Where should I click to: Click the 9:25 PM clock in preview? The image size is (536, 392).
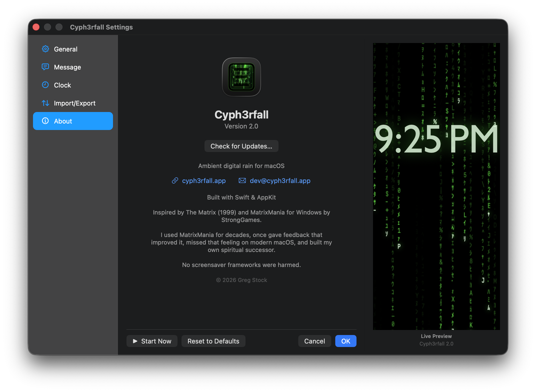[x=436, y=139]
